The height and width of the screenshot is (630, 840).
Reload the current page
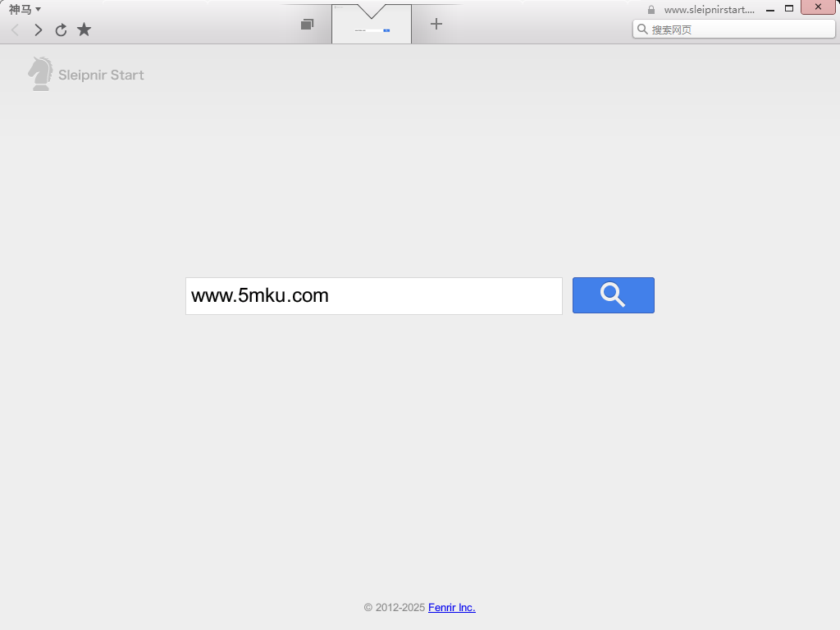coord(61,30)
